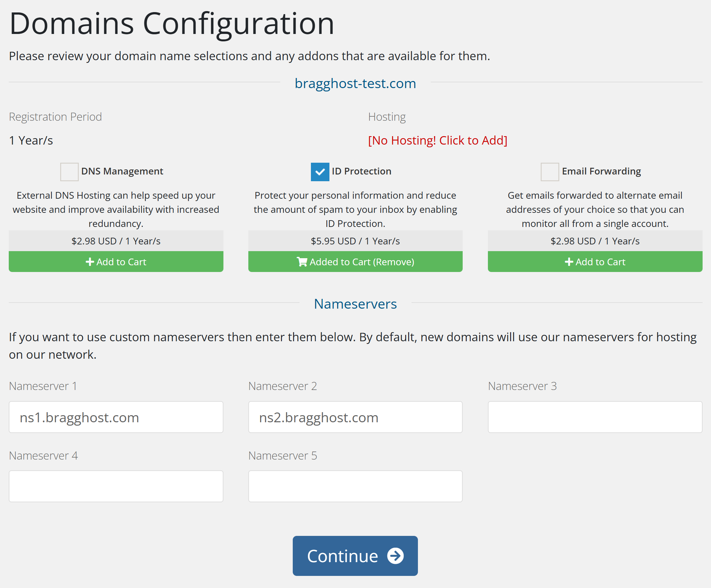711x588 pixels.
Task: Remove ID Protection from cart
Action: [x=355, y=262]
